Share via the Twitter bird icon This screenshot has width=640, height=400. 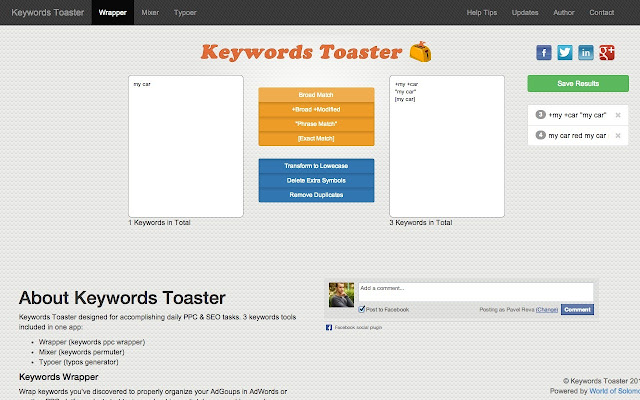point(564,53)
